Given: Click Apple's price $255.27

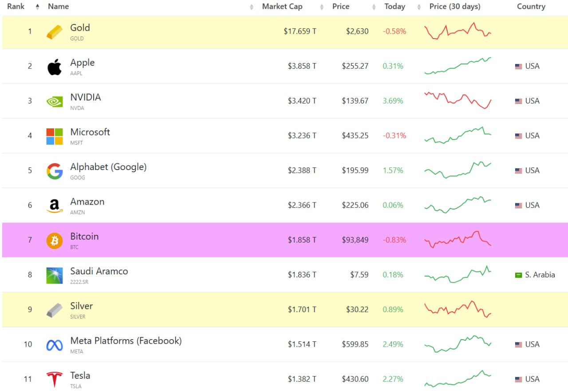Looking at the screenshot, I should (x=355, y=66).
